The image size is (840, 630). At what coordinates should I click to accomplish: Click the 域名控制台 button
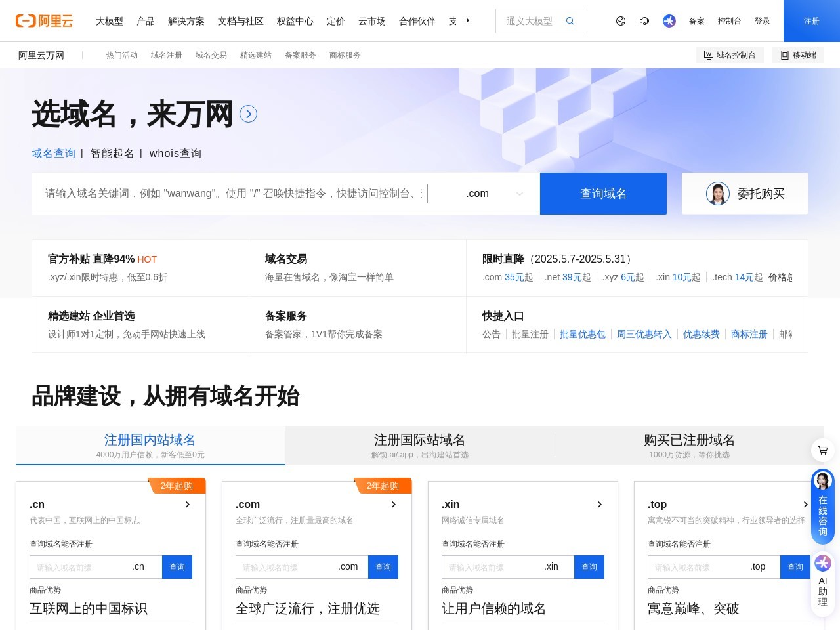click(730, 55)
